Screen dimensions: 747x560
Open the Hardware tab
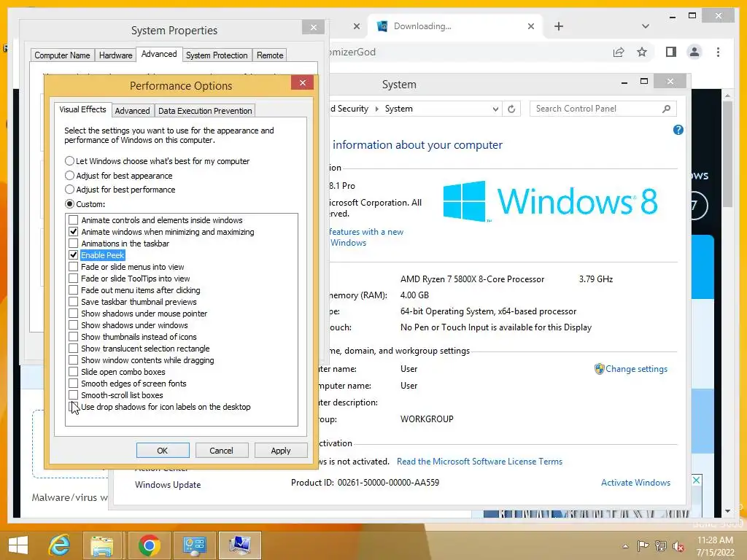point(115,55)
